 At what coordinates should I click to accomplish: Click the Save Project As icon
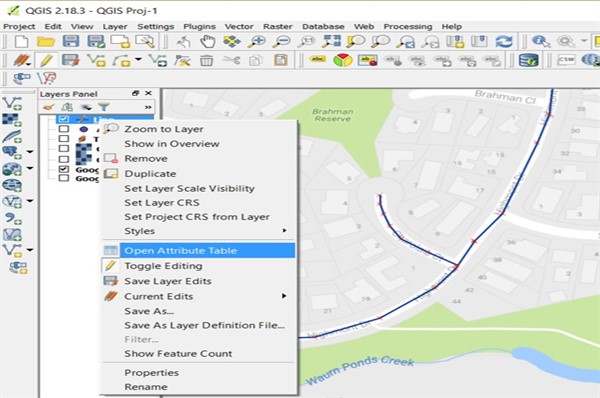pyautogui.click(x=96, y=41)
